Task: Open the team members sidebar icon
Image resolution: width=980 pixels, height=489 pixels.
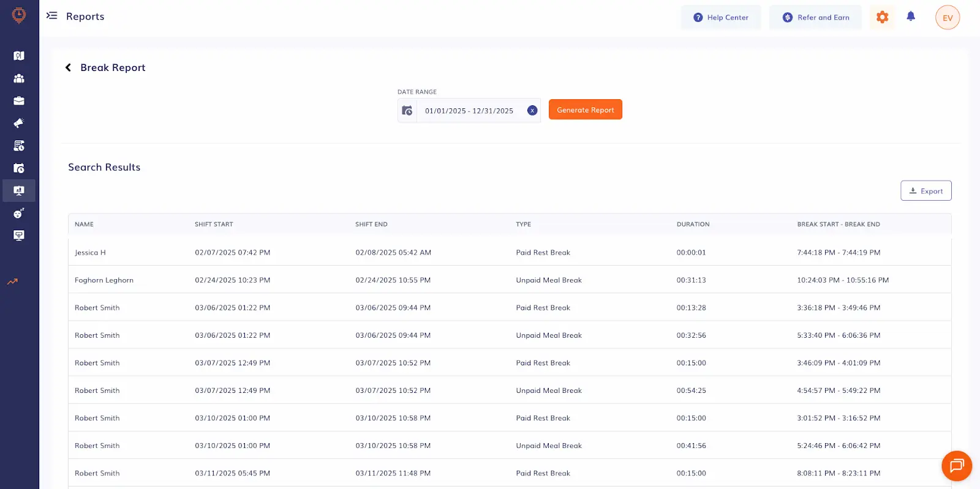Action: point(19,78)
